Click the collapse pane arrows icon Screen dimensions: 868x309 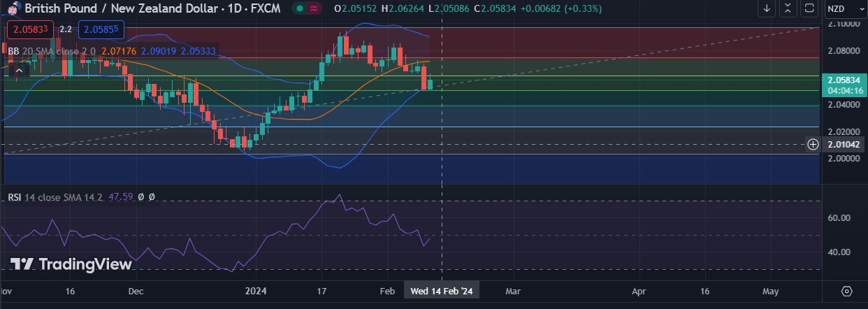click(789, 8)
